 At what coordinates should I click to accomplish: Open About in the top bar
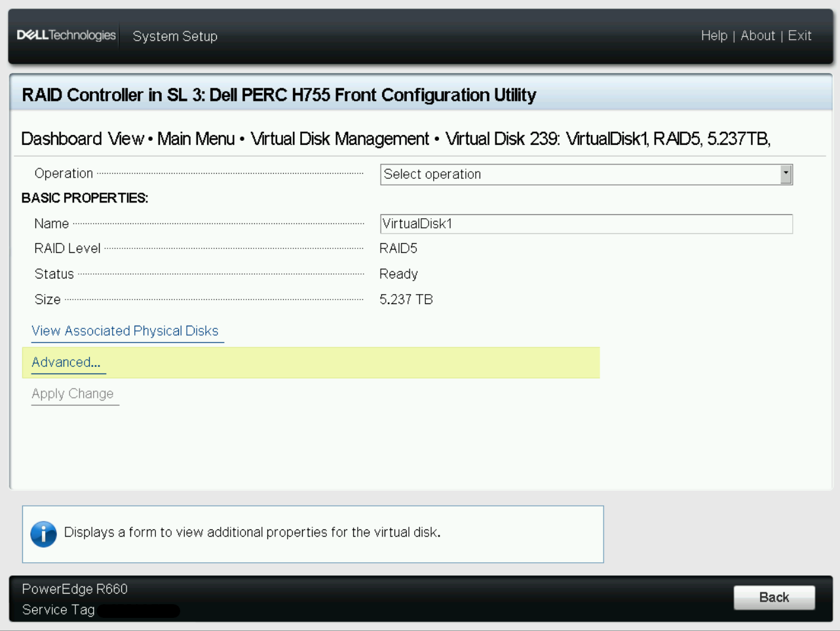coord(757,35)
